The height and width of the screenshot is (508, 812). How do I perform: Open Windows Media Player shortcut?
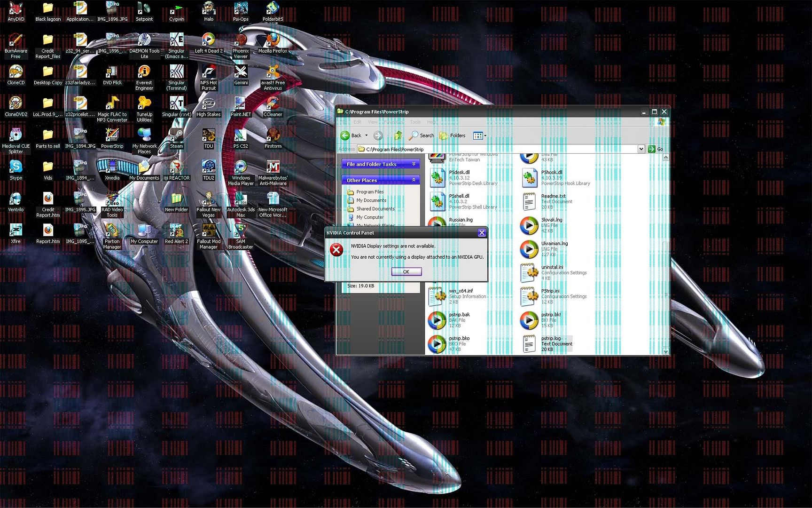pos(241,173)
